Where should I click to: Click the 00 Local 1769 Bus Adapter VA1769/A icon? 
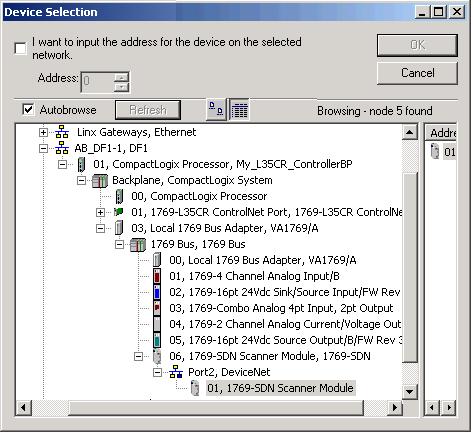tap(157, 260)
